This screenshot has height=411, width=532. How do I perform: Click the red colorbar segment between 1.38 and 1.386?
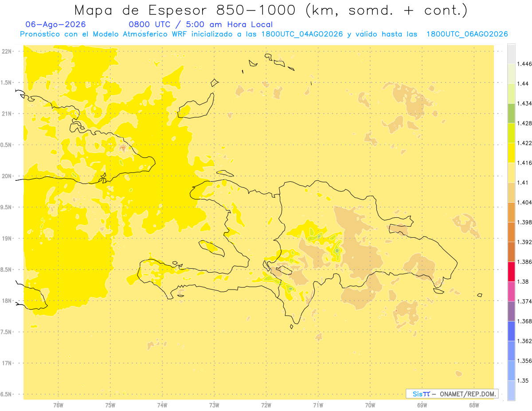coord(512,272)
